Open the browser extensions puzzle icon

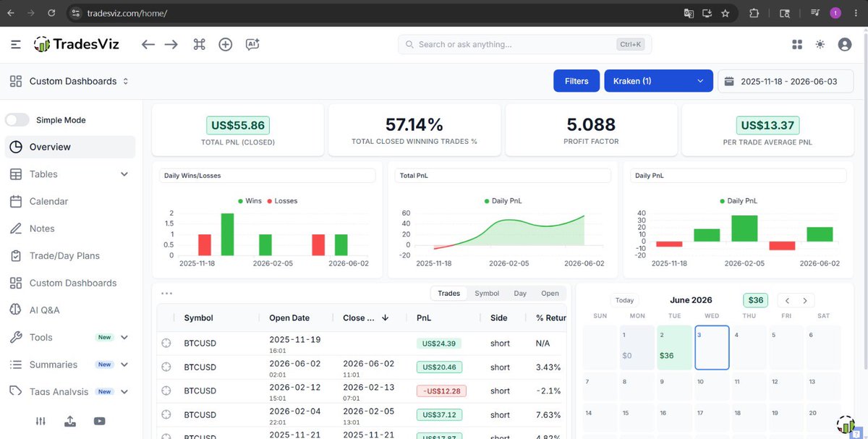tap(754, 13)
